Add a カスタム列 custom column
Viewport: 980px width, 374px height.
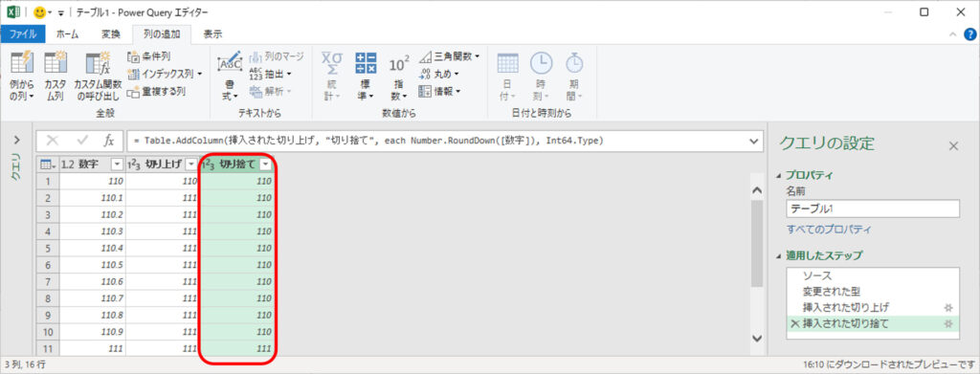tap(56, 77)
